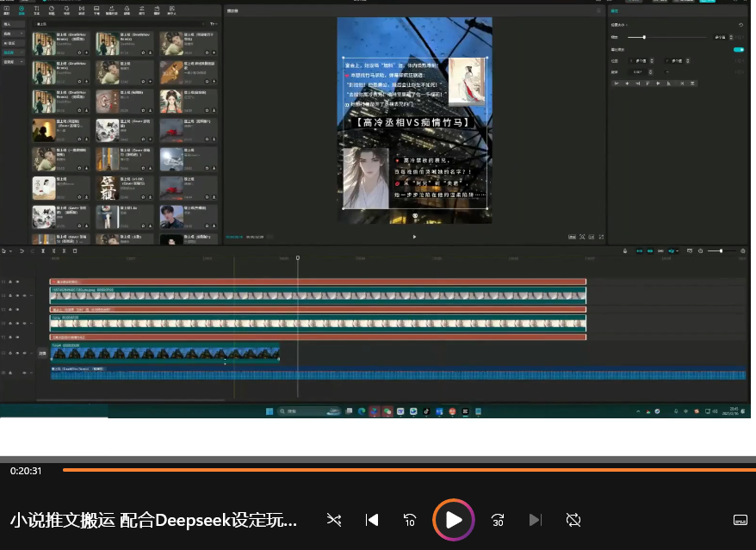Click the redo arrow in timeline toolbar

33,250
